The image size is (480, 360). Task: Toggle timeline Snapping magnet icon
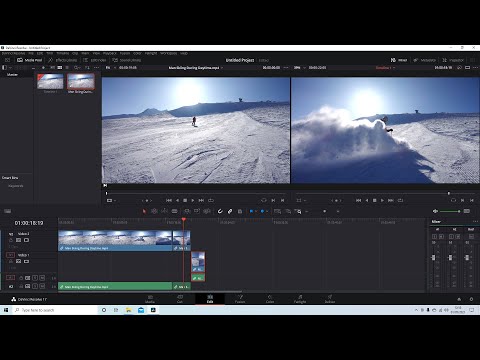click(220, 211)
